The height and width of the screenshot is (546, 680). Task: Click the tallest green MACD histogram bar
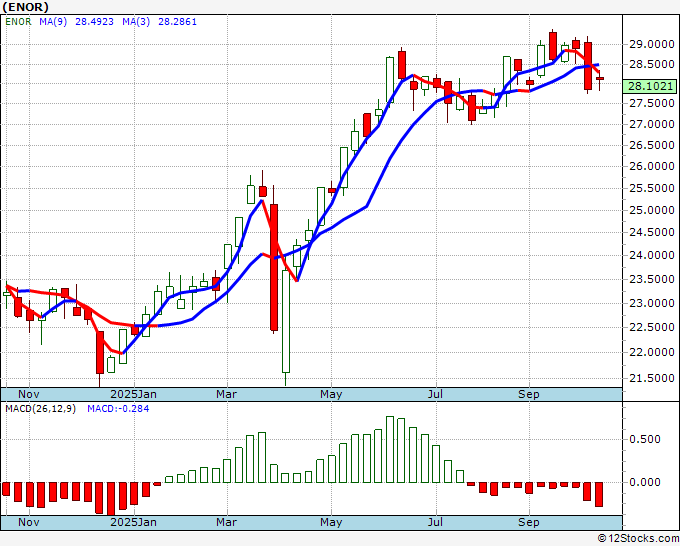click(389, 449)
